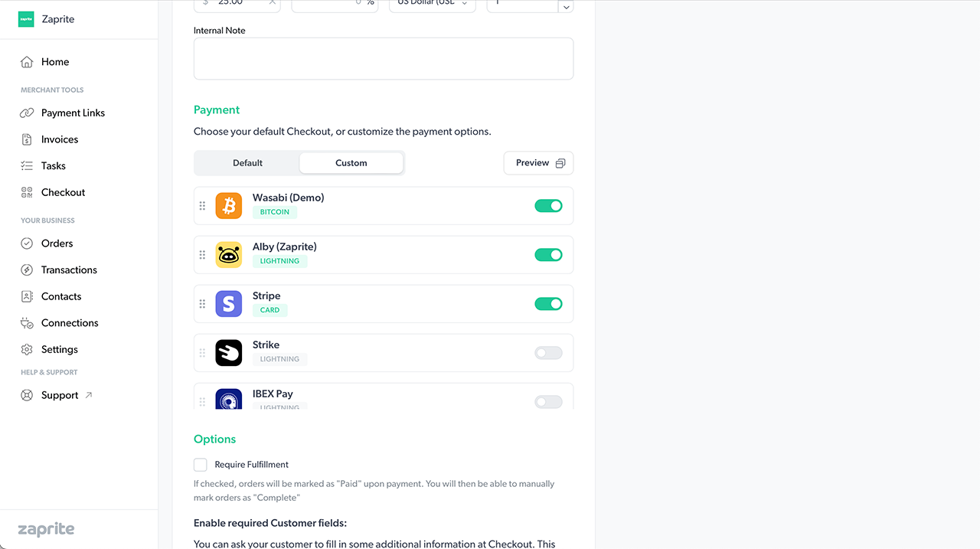980x549 pixels.
Task: Select the Custom payment tab
Action: 351,163
